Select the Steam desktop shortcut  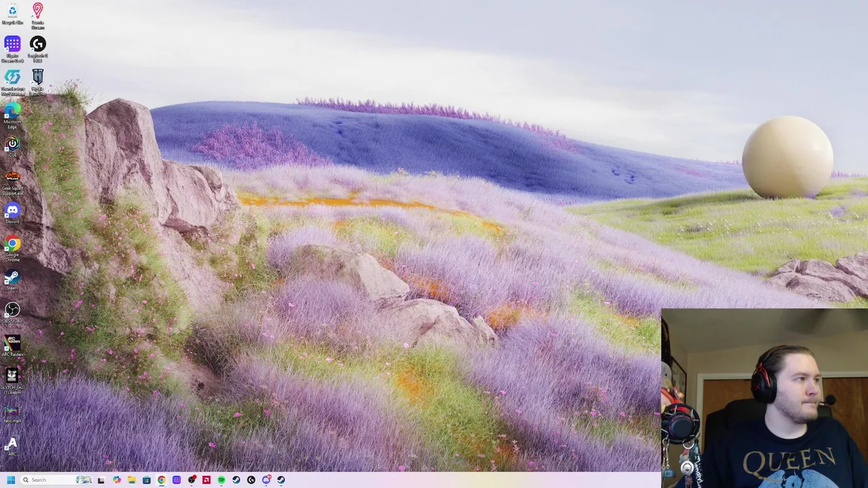[x=12, y=280]
